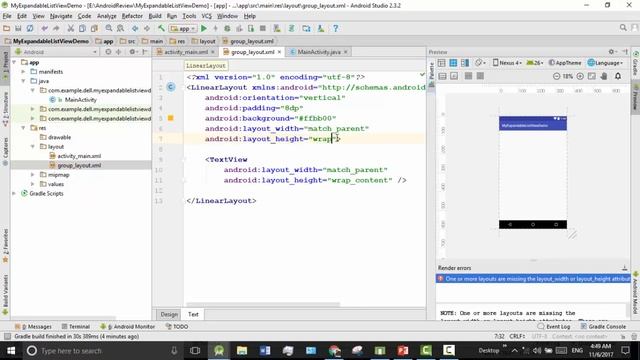Image resolution: width=640 pixels, height=360 pixels.
Task: Click the zoom in plus icon in Preview
Action: (x=580, y=76)
